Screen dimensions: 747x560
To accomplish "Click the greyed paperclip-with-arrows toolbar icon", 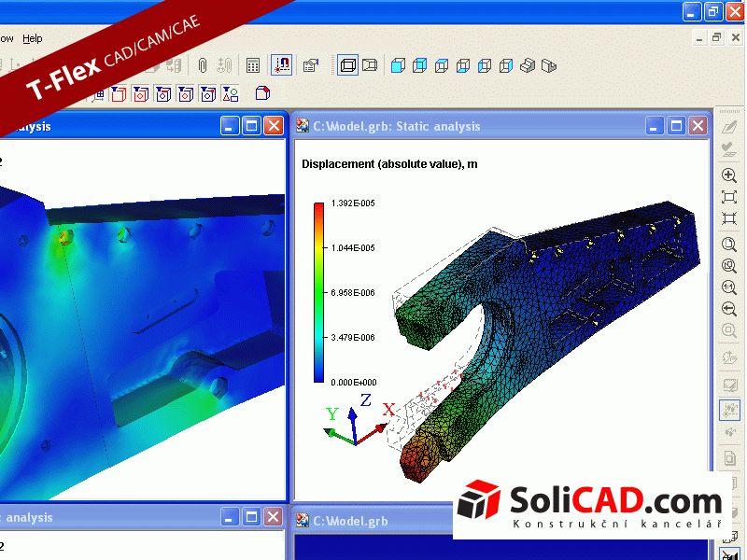I will point(224,65).
